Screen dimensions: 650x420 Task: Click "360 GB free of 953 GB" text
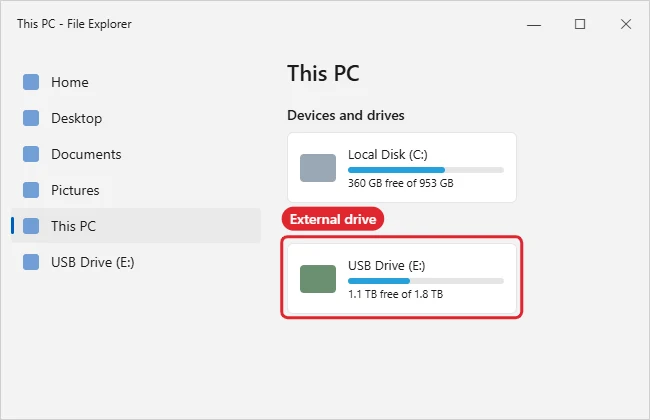400,183
